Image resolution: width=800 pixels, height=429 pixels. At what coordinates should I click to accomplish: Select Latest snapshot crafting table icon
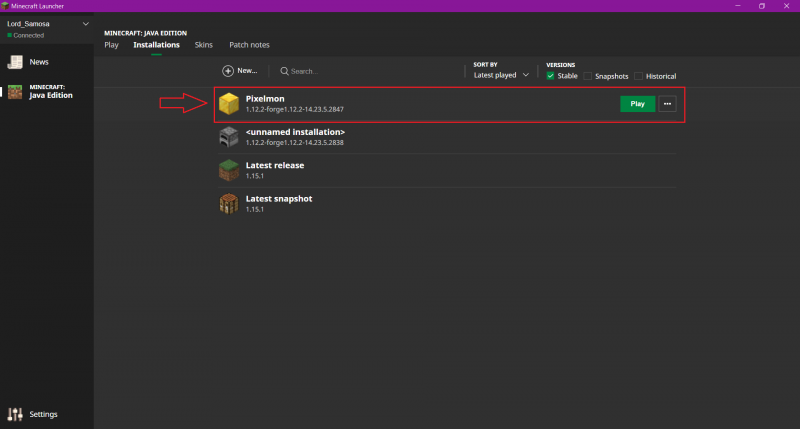tap(229, 204)
